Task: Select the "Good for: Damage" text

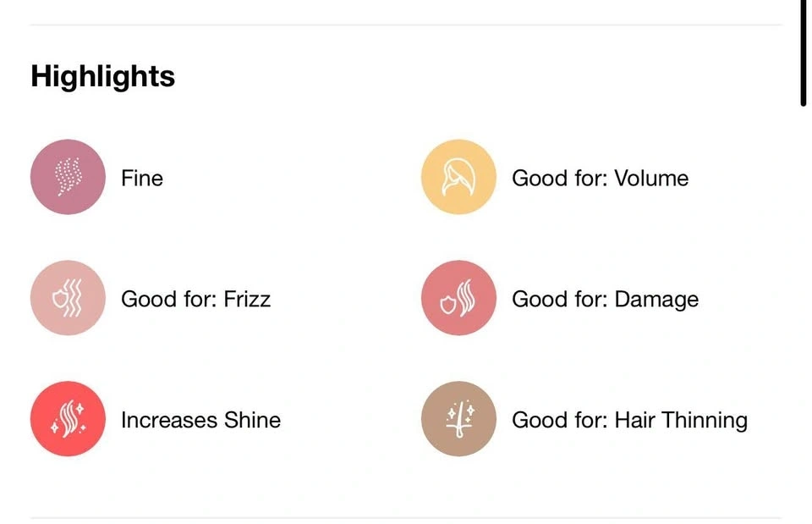Action: 605,300
